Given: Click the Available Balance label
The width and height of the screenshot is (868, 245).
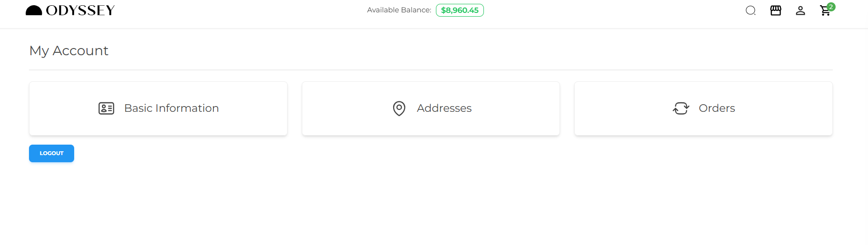Looking at the screenshot, I should pos(399,10).
